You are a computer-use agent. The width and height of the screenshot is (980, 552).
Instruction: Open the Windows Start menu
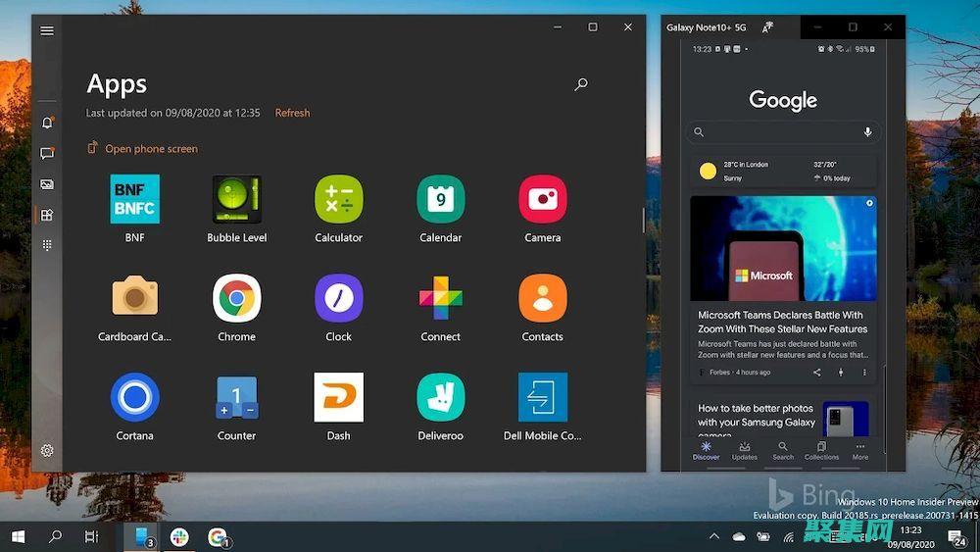[18, 536]
